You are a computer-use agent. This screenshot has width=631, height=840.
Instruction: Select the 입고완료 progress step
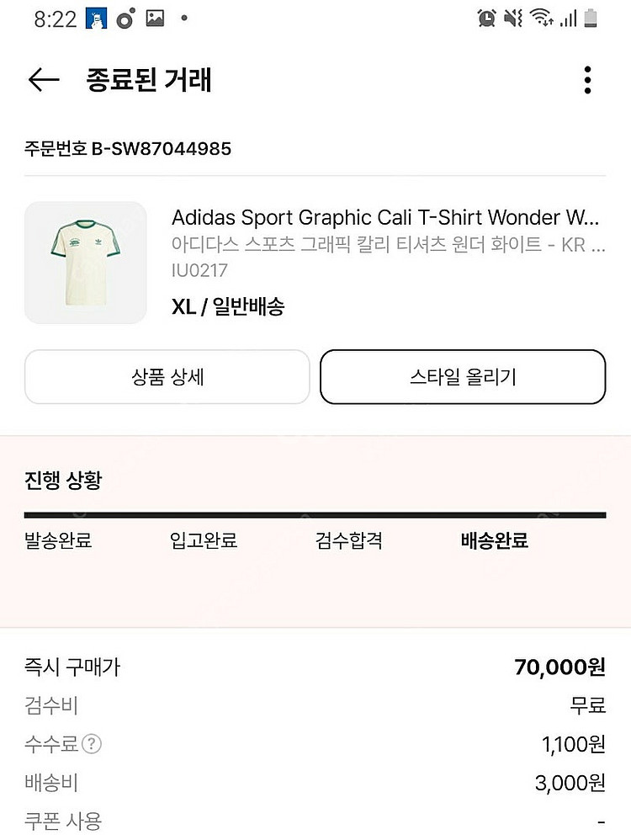[x=204, y=540]
